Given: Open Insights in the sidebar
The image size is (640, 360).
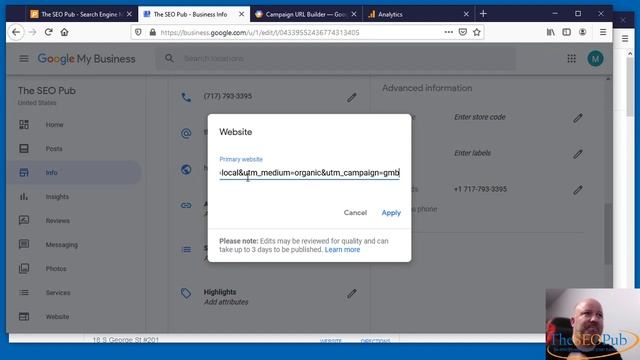Looking at the screenshot, I should pyautogui.click(x=57, y=197).
